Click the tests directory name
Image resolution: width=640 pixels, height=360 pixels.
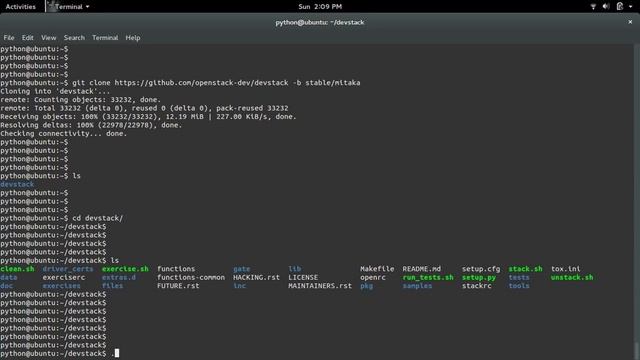(x=519, y=278)
